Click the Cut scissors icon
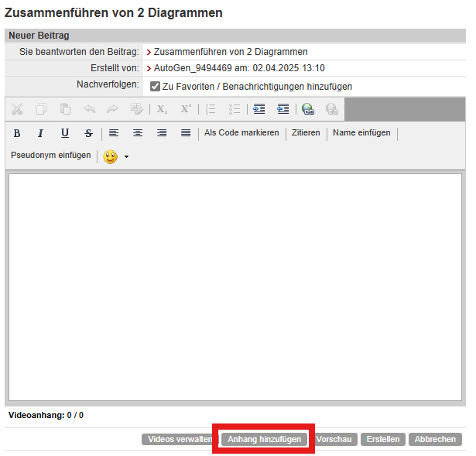476x456 pixels. point(17,109)
